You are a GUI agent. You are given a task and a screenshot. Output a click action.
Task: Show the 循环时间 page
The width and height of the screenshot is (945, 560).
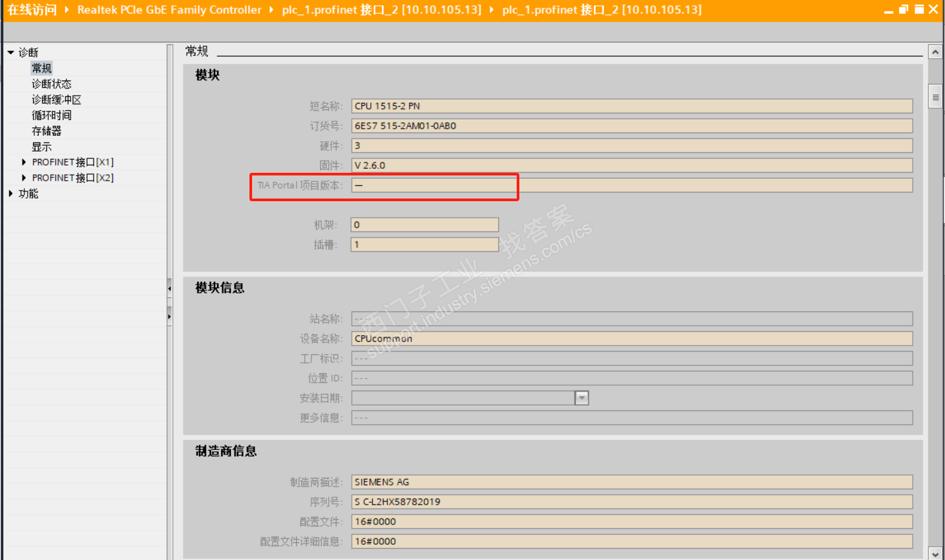[x=51, y=115]
